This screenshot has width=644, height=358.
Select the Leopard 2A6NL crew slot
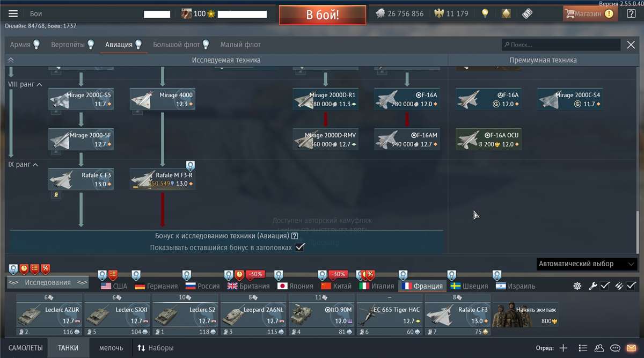coord(253,315)
